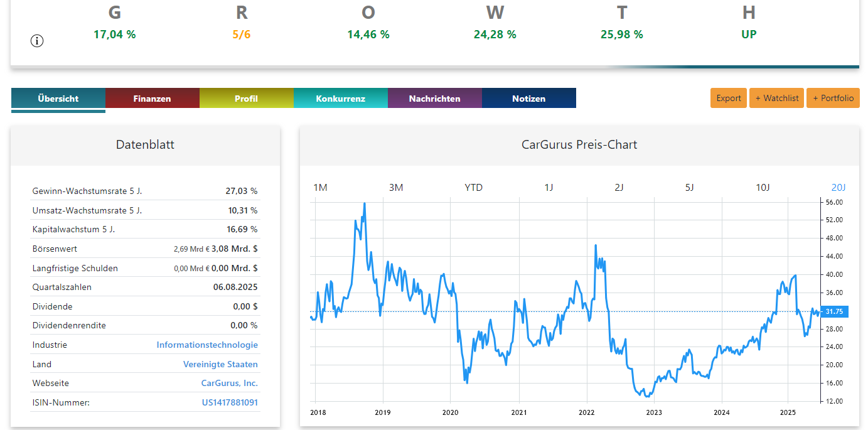Viewport: 868px width, 430px height.
Task: Add the stock with + Watchlist
Action: tap(776, 98)
